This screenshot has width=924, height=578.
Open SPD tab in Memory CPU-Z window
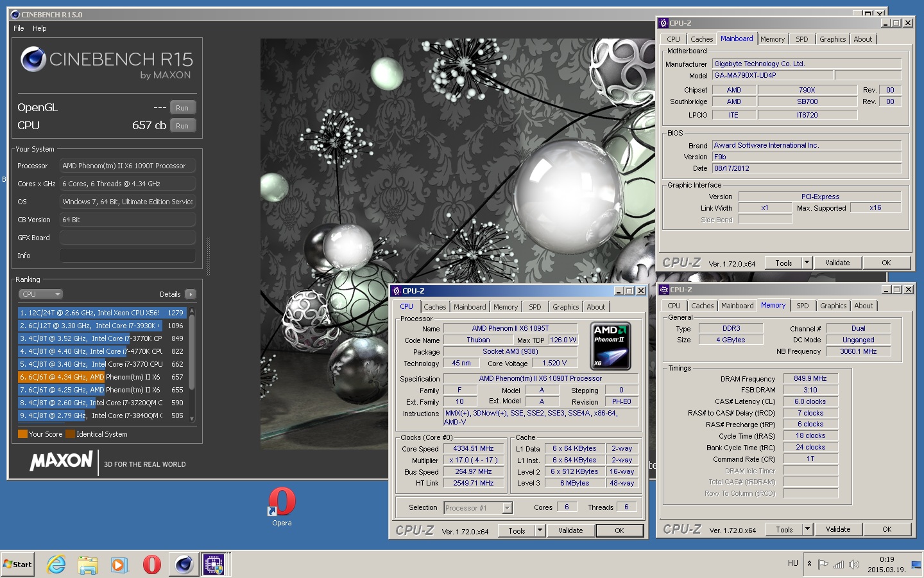pyautogui.click(x=803, y=306)
